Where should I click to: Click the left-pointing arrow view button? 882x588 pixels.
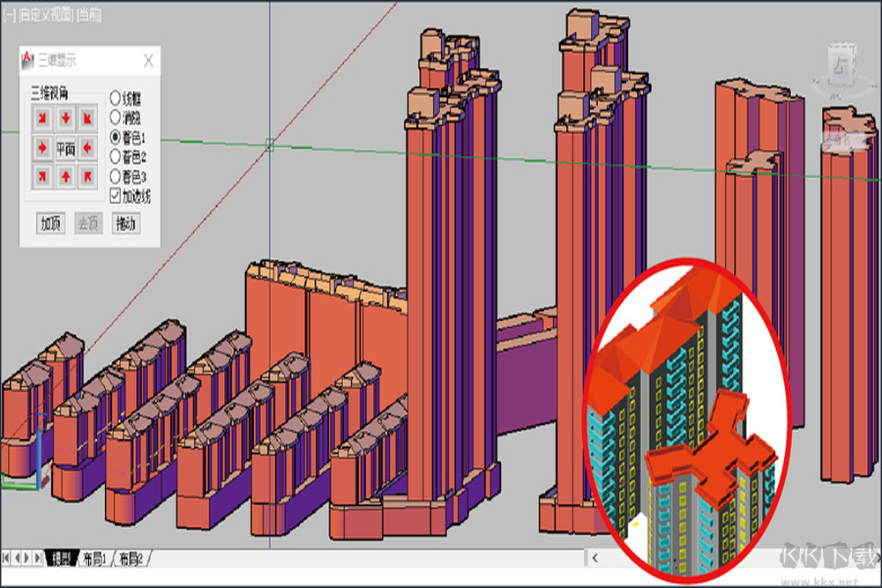pos(88,147)
